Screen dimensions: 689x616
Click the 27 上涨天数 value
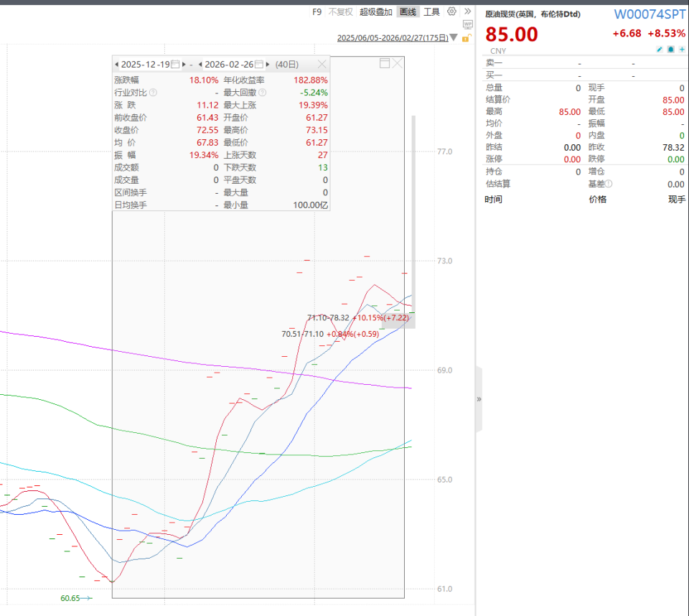[323, 155]
